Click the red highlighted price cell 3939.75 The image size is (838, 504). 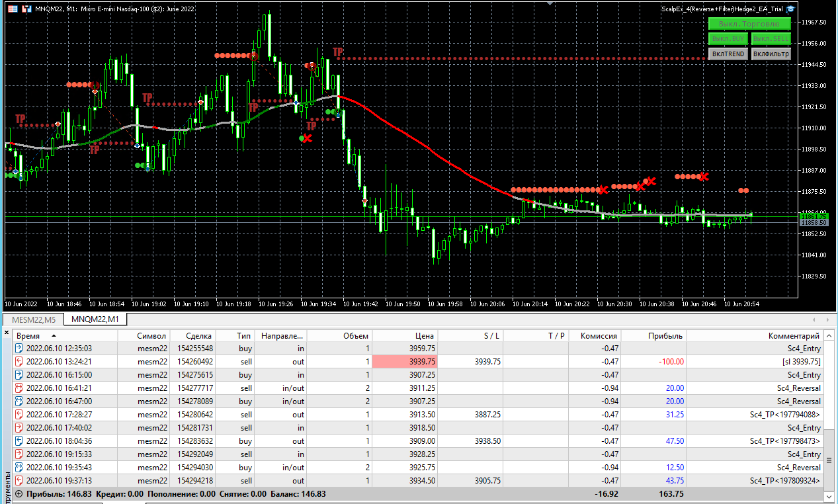[405, 362]
